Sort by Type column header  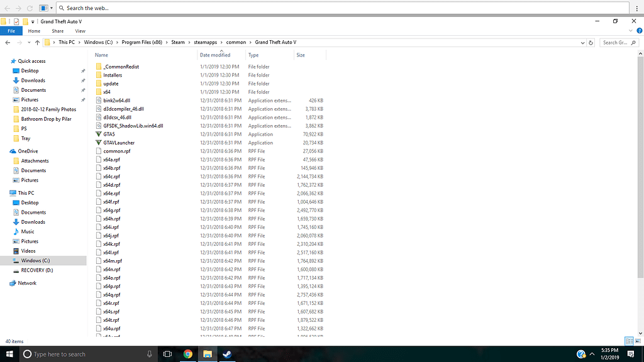point(253,55)
